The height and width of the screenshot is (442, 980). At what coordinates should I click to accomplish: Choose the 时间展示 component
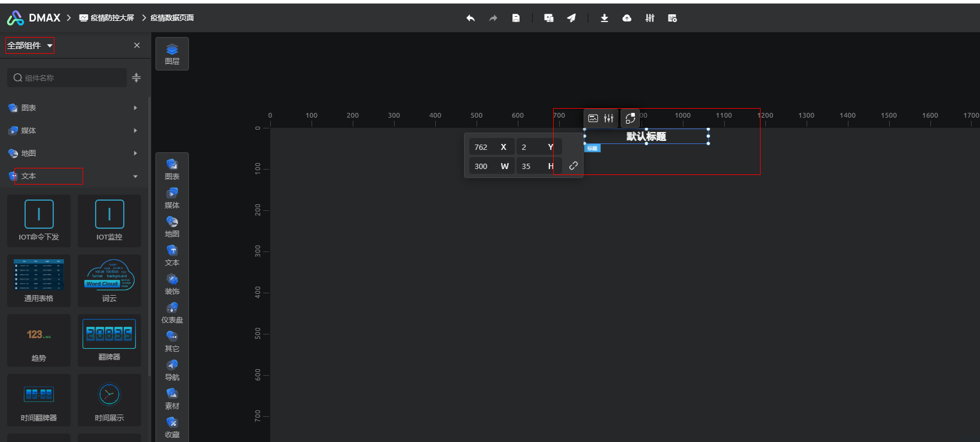click(109, 400)
